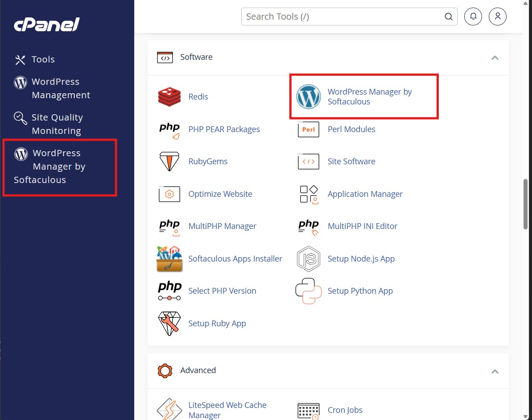Open notifications bell
This screenshot has height=420, width=532.
tap(473, 17)
